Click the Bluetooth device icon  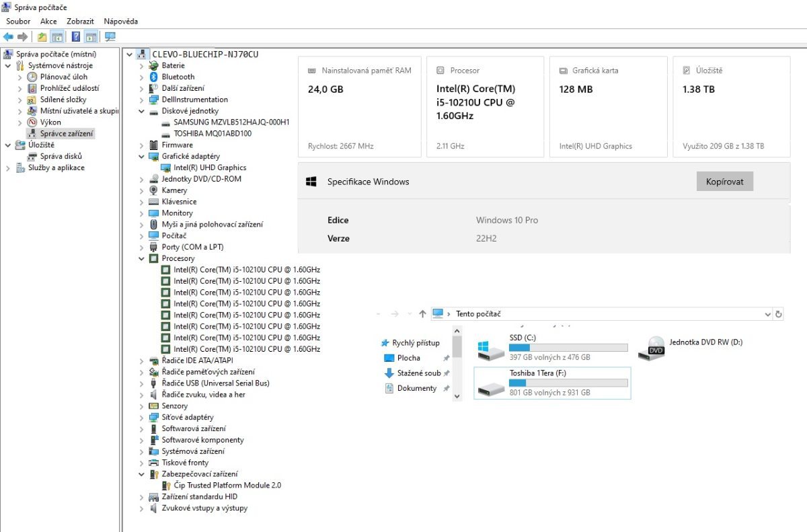click(154, 77)
